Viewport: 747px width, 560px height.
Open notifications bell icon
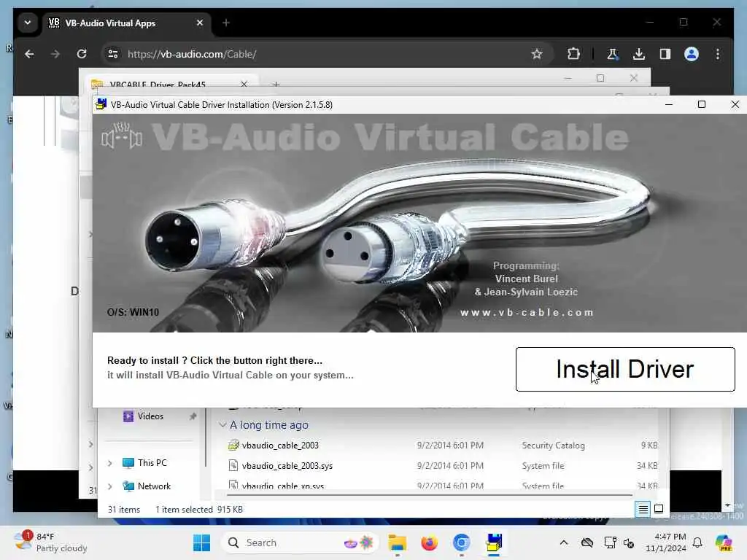click(697, 542)
